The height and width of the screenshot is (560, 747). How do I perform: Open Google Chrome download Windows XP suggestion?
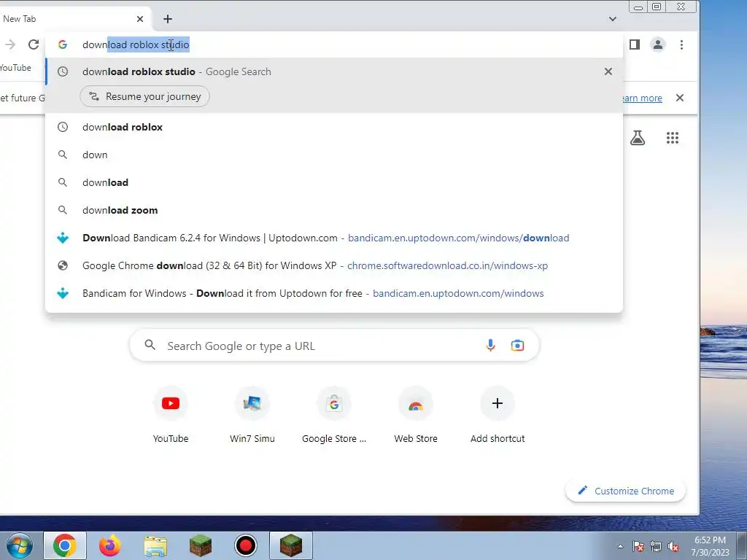point(334,265)
